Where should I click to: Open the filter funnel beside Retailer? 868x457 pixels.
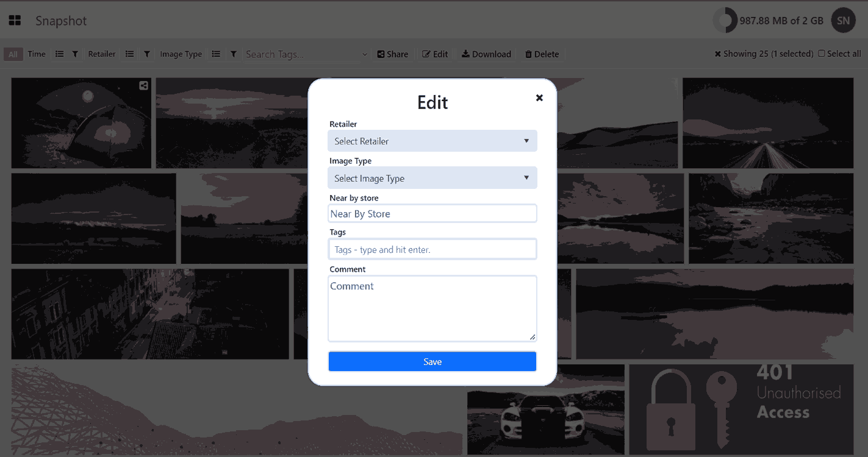[x=147, y=54]
